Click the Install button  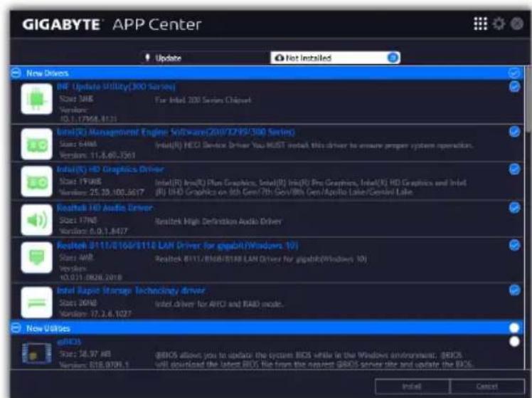coord(412,386)
